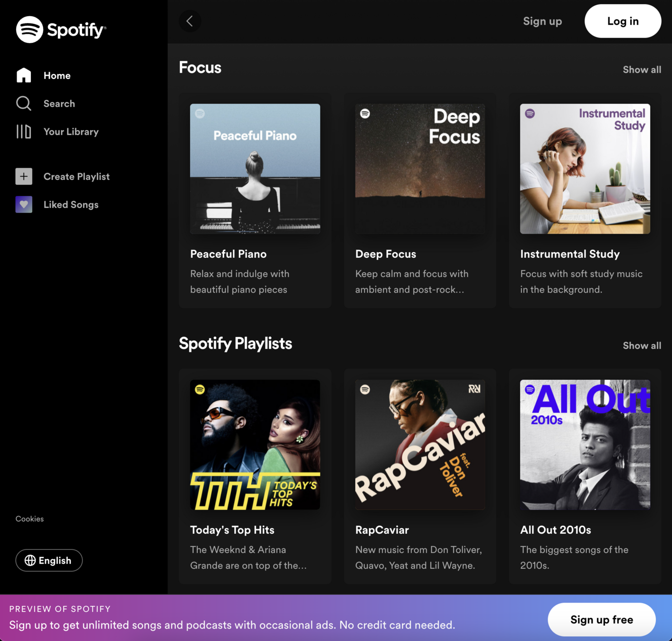Click the globe icon in the English button

[30, 560]
